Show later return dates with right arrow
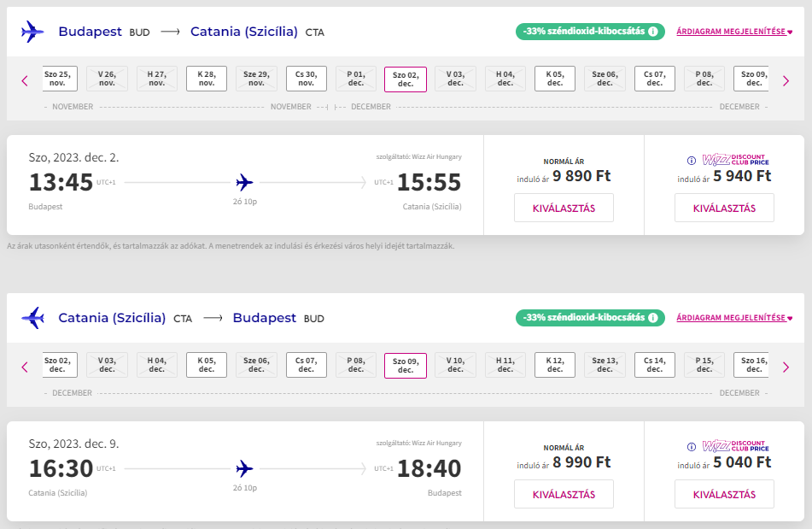Image resolution: width=812 pixels, height=529 pixels. click(x=786, y=367)
